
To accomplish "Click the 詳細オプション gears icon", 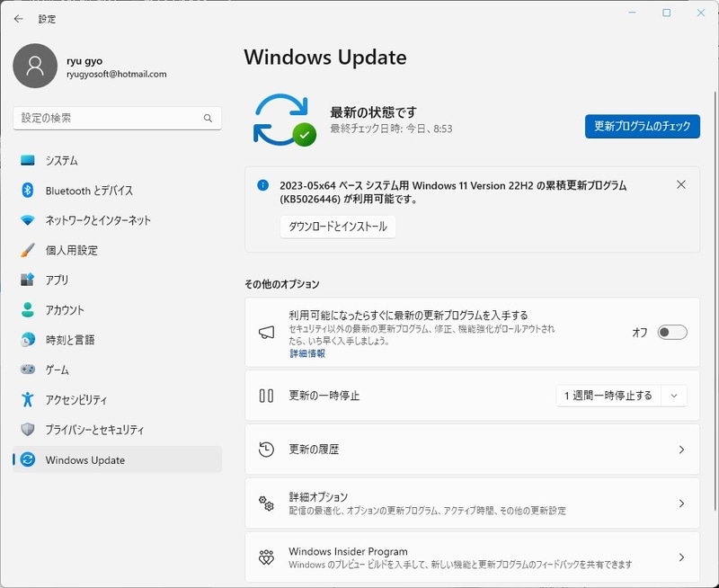I will [x=266, y=503].
